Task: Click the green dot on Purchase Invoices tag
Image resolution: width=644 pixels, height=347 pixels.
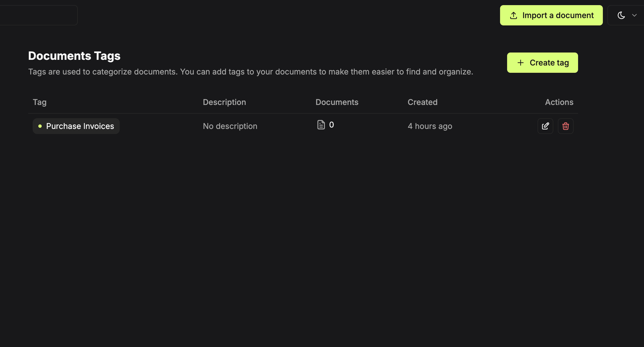Action: click(40, 126)
